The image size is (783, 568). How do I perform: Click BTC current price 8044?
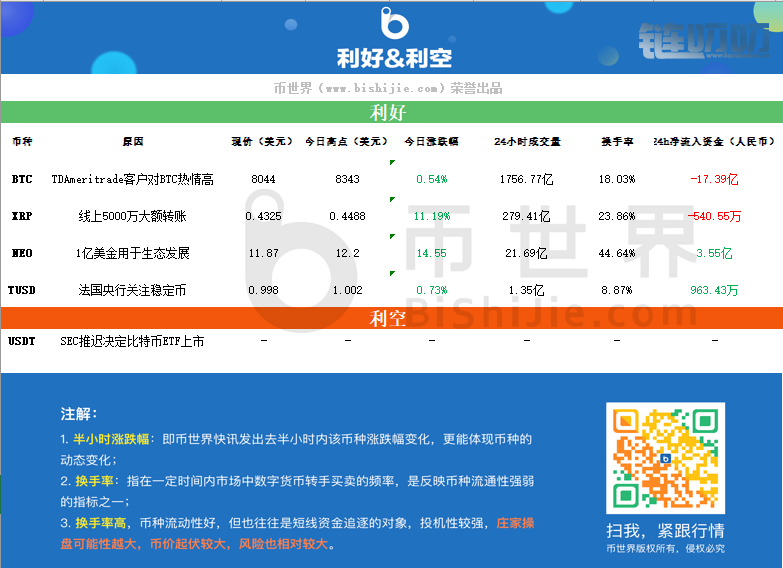click(x=263, y=179)
